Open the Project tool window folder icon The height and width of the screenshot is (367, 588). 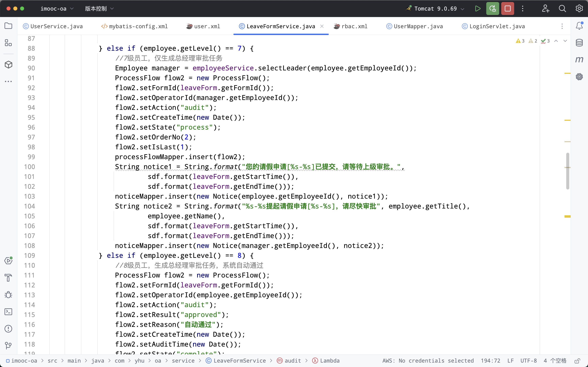tap(9, 26)
